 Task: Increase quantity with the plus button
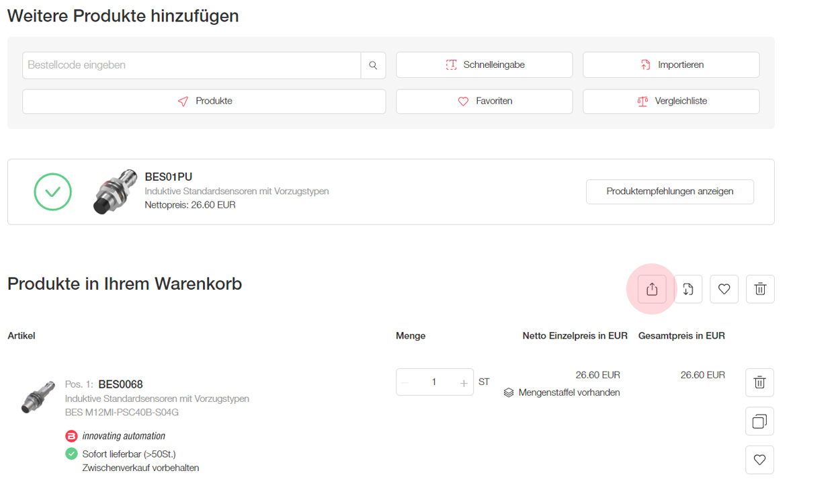click(464, 382)
